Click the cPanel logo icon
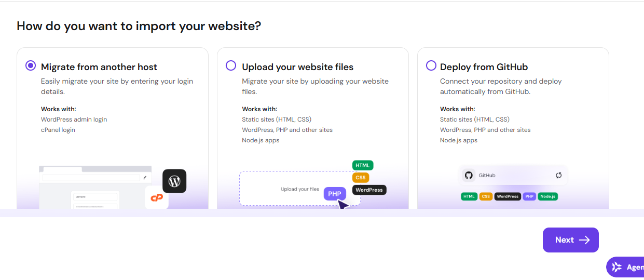Image resolution: width=644 pixels, height=280 pixels. coord(157,197)
